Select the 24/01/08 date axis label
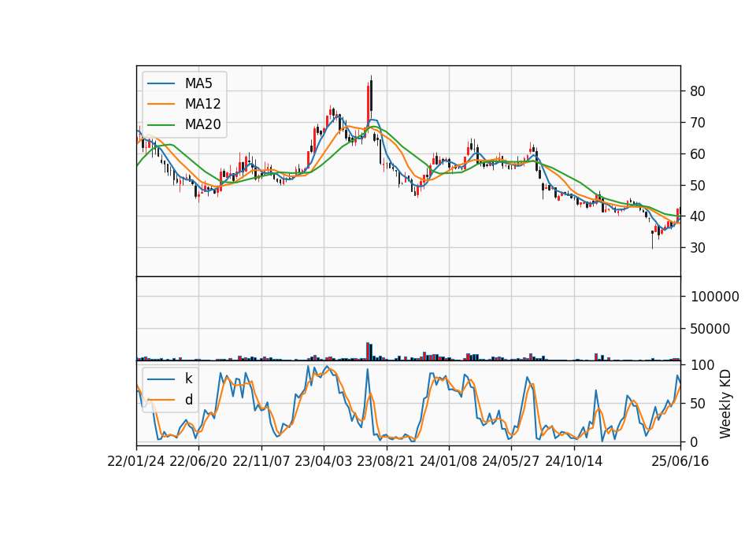This screenshot has width=756, height=543. [x=448, y=461]
